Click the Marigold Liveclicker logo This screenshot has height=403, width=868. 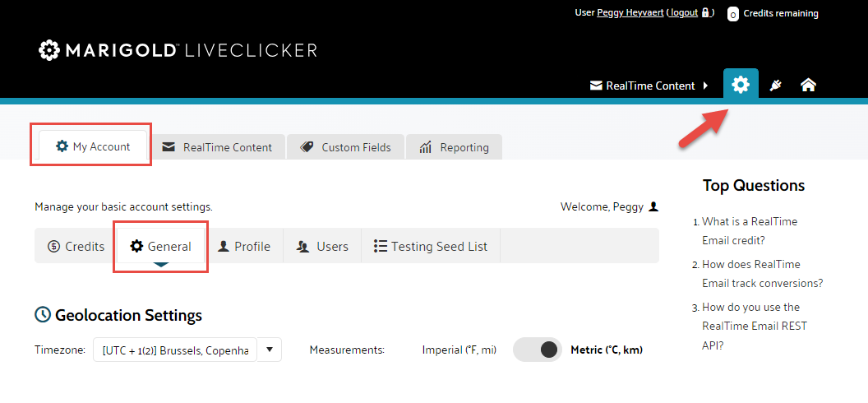point(178,51)
